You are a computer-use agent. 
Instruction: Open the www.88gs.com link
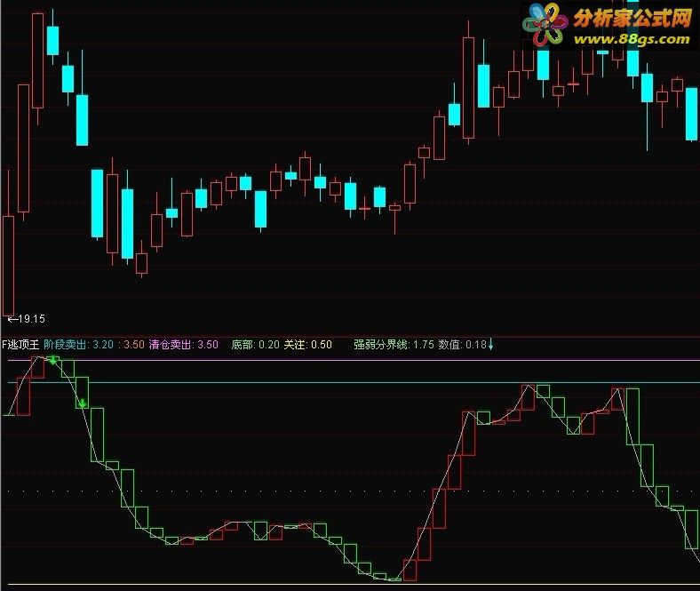632,39
